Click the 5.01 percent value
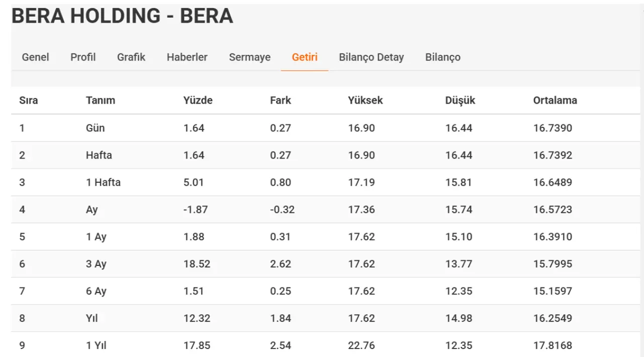 pyautogui.click(x=194, y=182)
